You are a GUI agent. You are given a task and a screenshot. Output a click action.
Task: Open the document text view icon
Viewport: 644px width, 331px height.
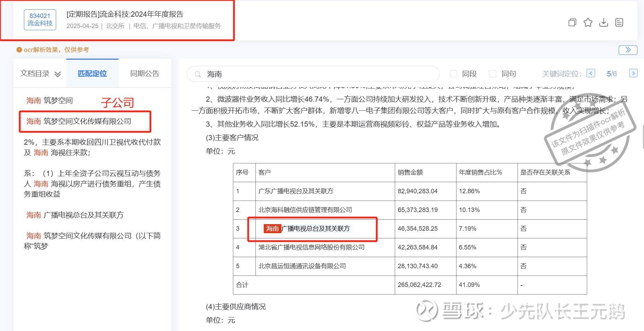pyautogui.click(x=619, y=23)
